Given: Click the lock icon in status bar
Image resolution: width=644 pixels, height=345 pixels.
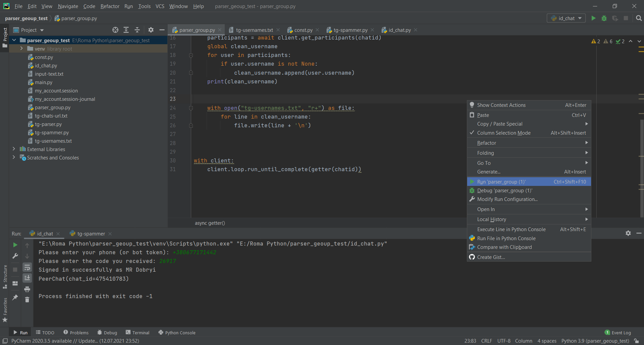Looking at the screenshot, I should (x=636, y=341).
